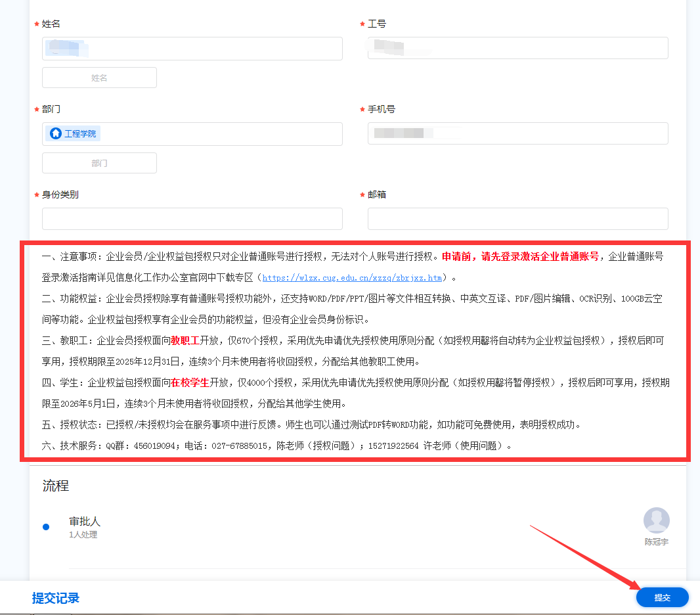Viewport: 700px width, 615px height.
Task: Submit the form with the 提交 button
Action: [x=662, y=597]
